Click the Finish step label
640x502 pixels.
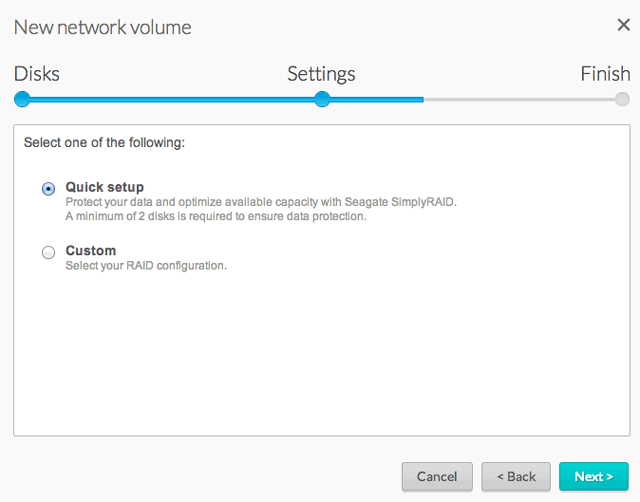click(605, 74)
